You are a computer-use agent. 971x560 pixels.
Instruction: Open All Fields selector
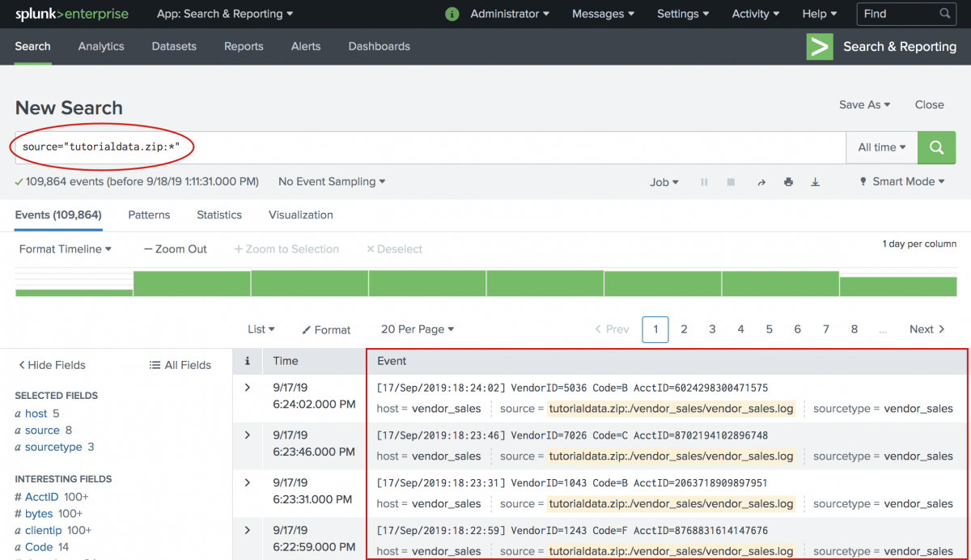tap(180, 365)
